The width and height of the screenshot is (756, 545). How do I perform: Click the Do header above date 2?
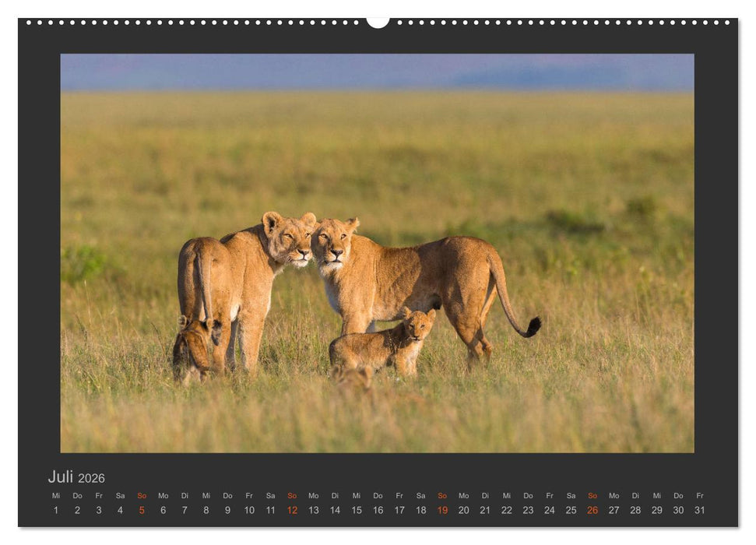(76, 495)
